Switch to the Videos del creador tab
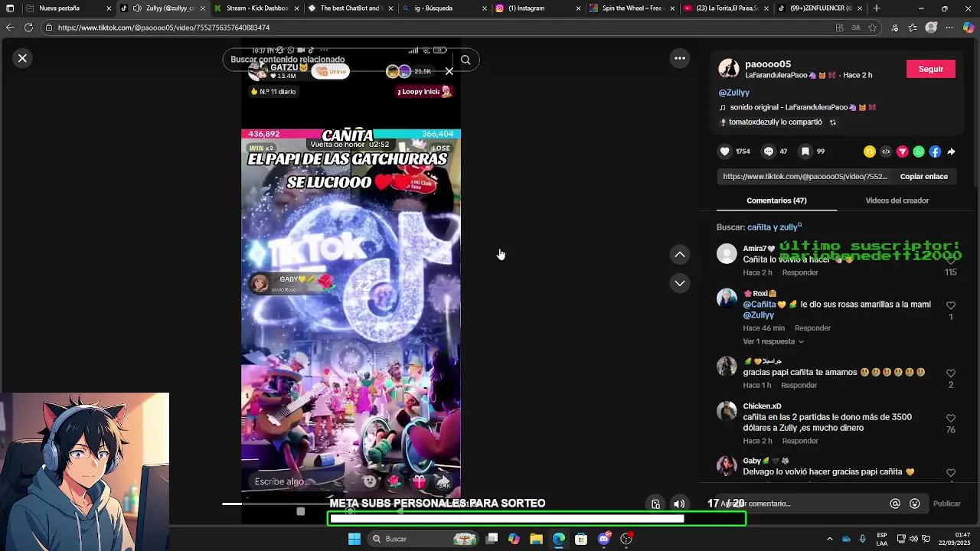This screenshot has height=551, width=980. (x=897, y=201)
